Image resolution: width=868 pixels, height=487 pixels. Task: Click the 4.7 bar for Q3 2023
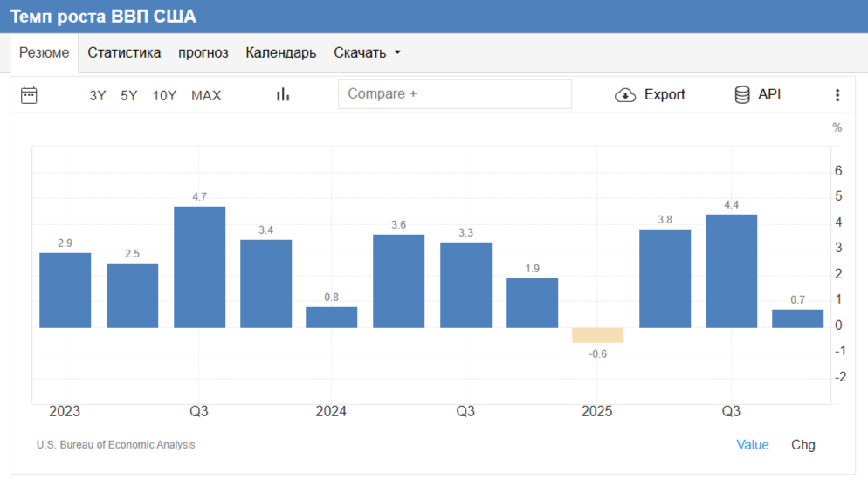tap(199, 267)
